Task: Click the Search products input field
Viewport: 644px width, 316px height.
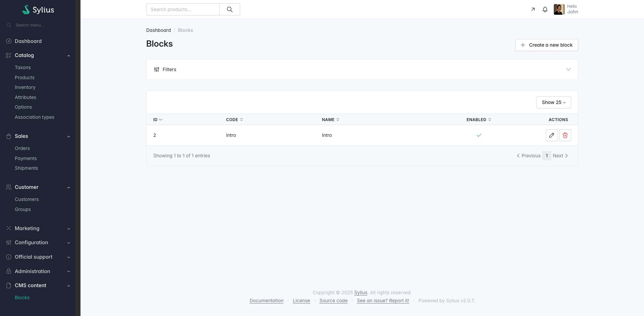Action: 183,9
